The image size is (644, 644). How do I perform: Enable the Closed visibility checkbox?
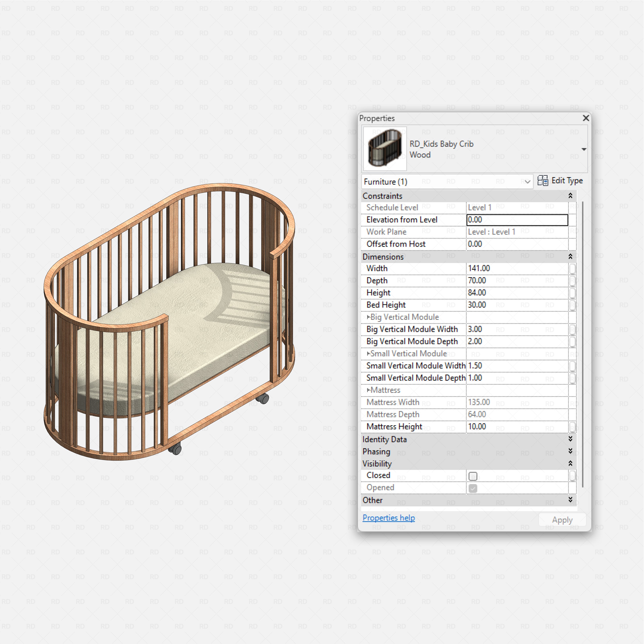coord(473,476)
